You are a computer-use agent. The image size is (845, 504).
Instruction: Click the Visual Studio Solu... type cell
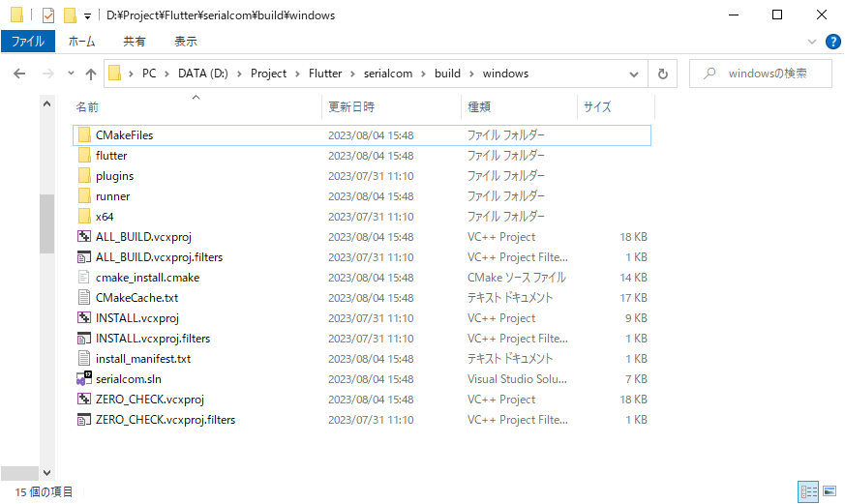click(517, 379)
